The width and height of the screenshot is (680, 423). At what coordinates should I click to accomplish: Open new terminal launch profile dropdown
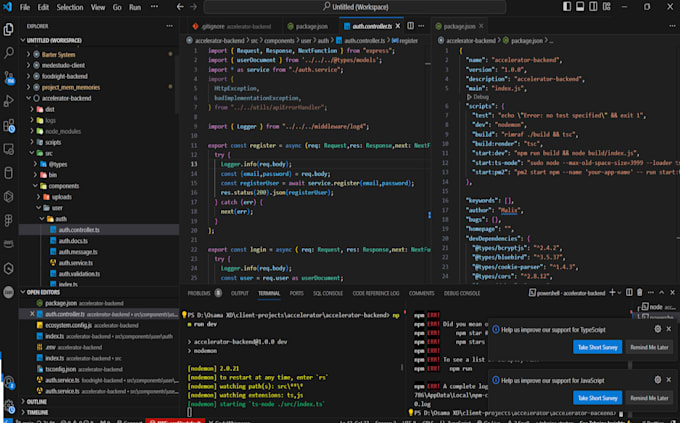click(619, 293)
